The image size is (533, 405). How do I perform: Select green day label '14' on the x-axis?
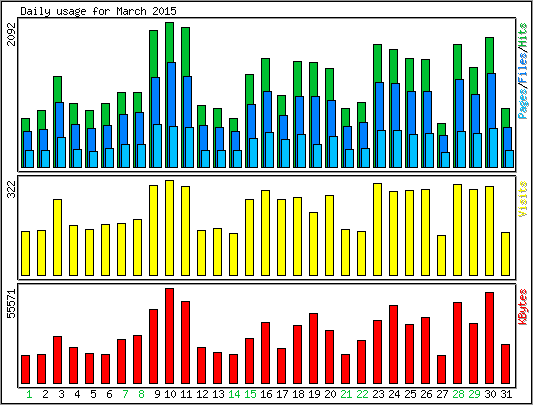234,394
